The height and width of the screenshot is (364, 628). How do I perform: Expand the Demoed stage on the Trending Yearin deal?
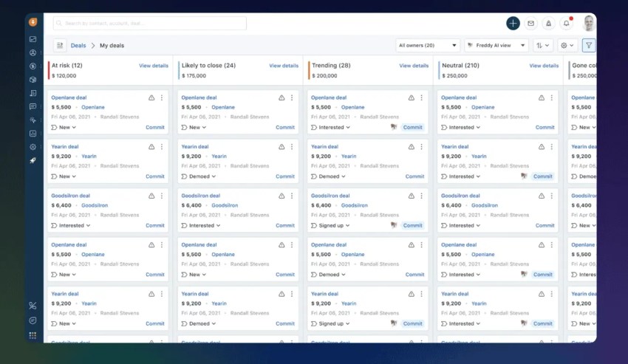click(x=329, y=176)
